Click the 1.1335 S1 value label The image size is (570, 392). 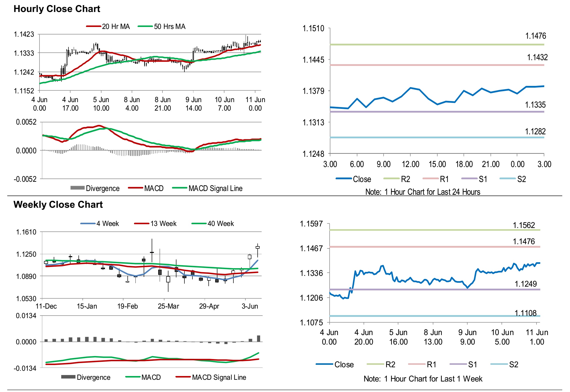pos(535,105)
